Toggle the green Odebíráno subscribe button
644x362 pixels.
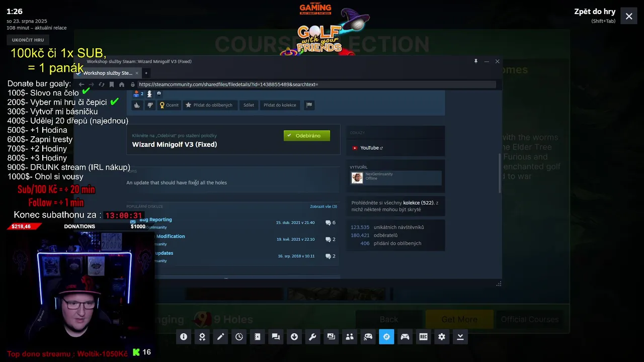(x=307, y=136)
